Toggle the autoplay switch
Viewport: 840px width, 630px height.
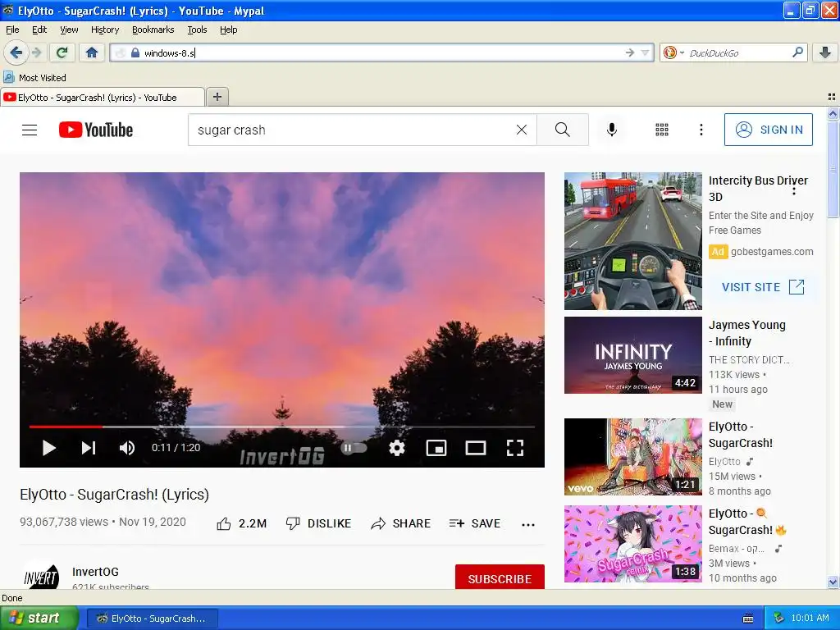[x=353, y=448]
